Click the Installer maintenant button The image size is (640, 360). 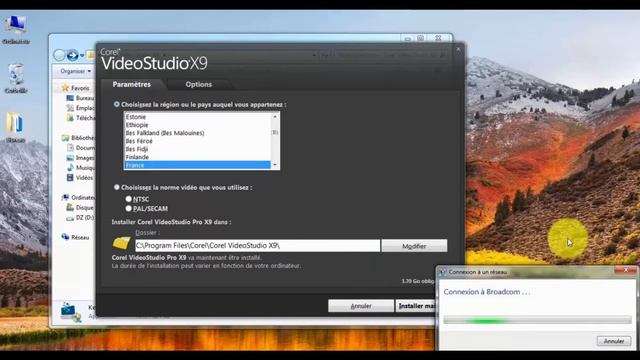[416, 306]
